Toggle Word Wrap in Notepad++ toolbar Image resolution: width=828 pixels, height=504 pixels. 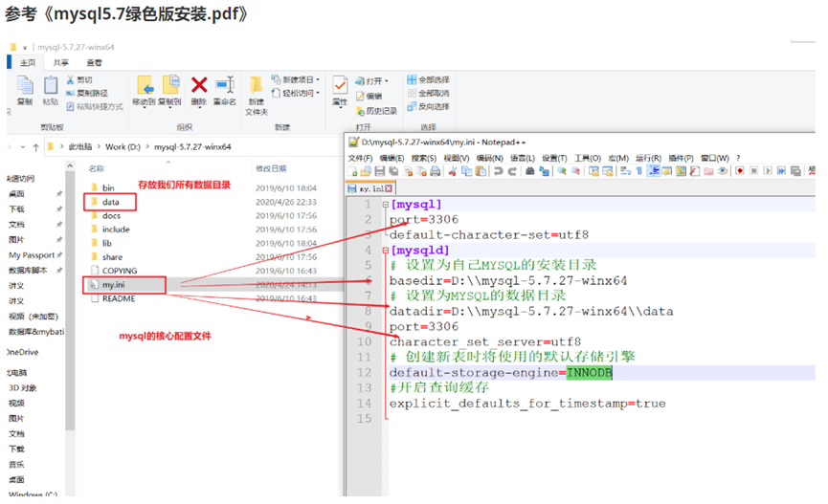(625, 171)
